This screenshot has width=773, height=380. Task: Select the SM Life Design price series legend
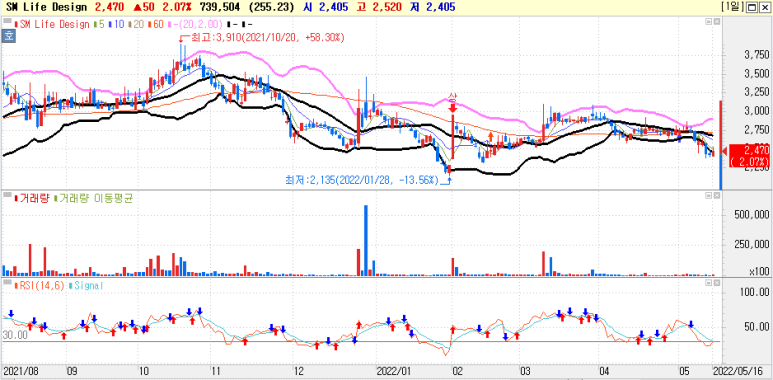[53, 24]
